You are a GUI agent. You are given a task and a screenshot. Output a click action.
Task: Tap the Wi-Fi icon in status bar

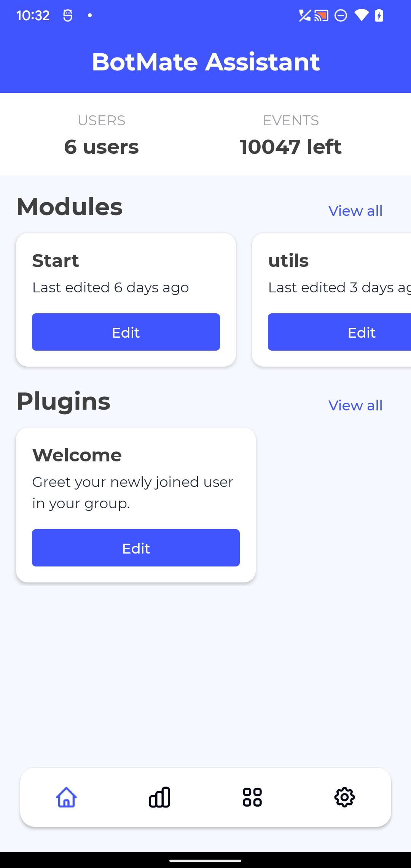(361, 16)
